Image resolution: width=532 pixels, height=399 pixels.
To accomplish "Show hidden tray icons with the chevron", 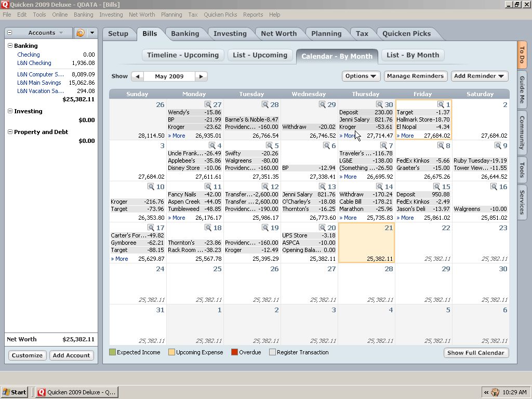I will 486,392.
